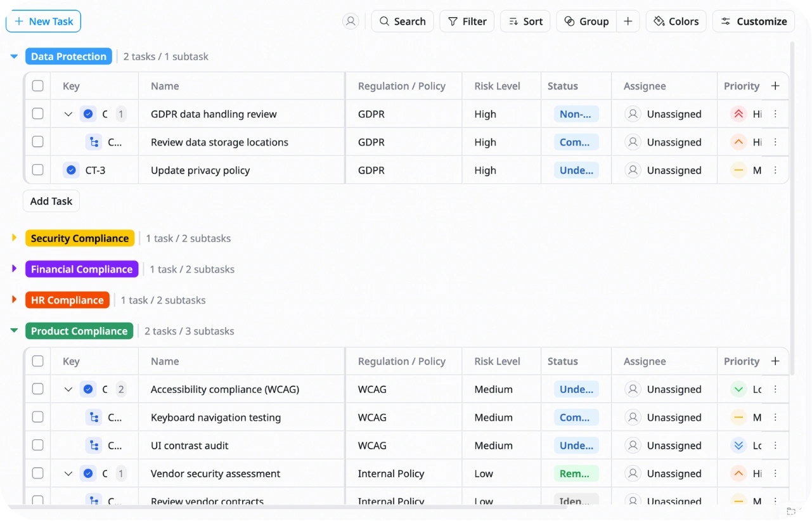The height and width of the screenshot is (521, 812).
Task: Open three-dot menu for Vendor security assessment
Action: point(775,473)
